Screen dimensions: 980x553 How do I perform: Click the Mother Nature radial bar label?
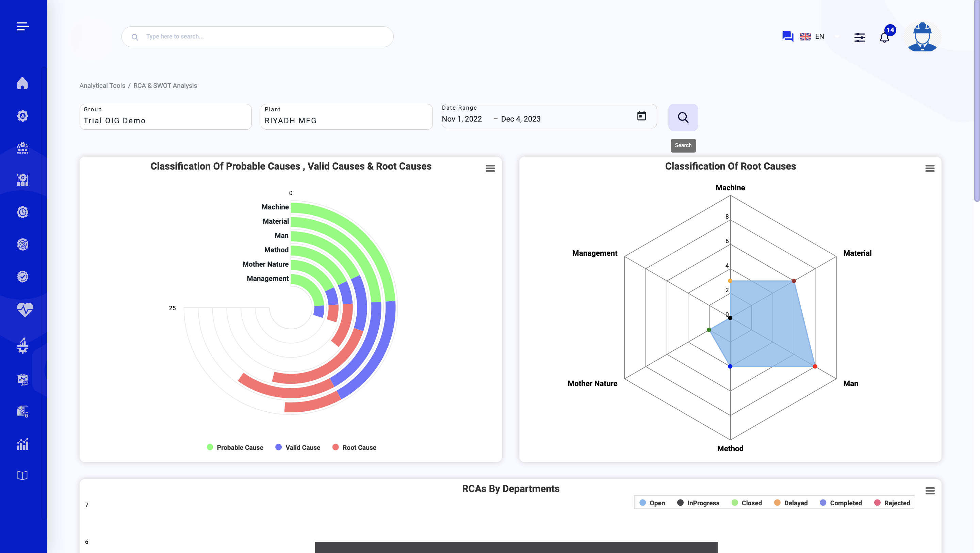[265, 264]
